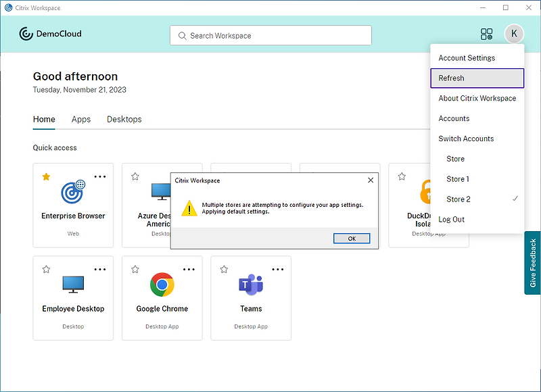Star the Google Chrome app

pos(135,269)
